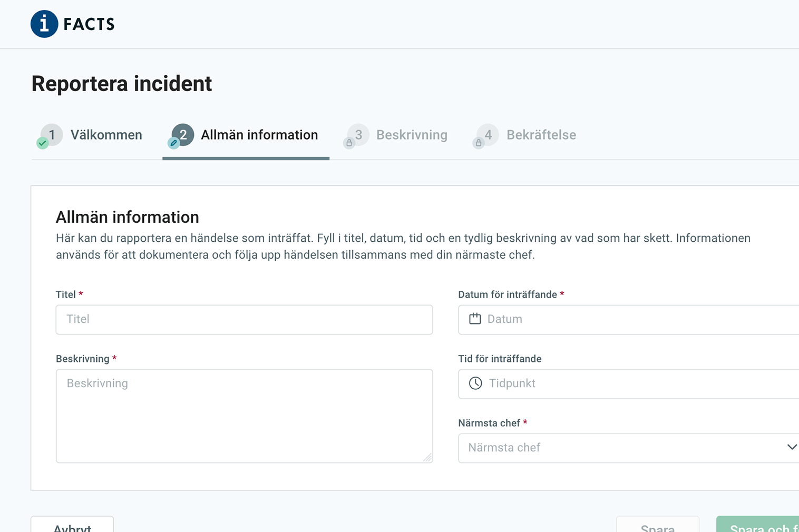Screen dimensions: 799x532
Task: Focus the Titel text input
Action: (x=244, y=319)
